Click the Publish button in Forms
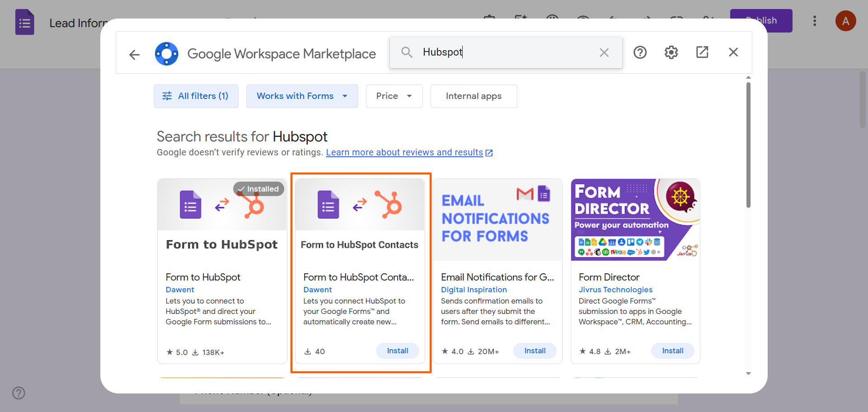868x412 pixels. [x=761, y=21]
